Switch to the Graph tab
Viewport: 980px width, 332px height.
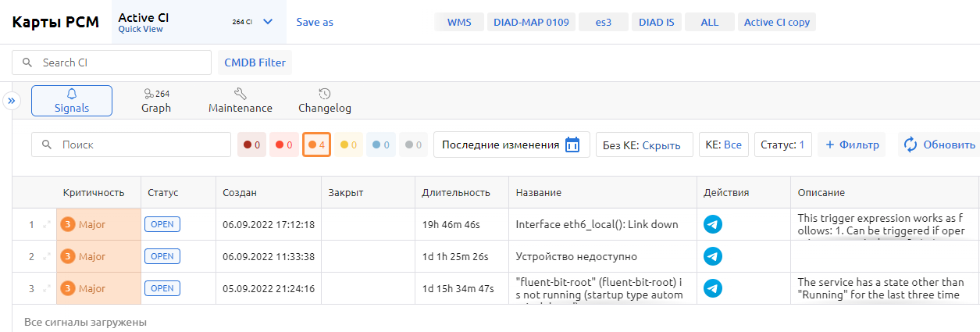156,101
